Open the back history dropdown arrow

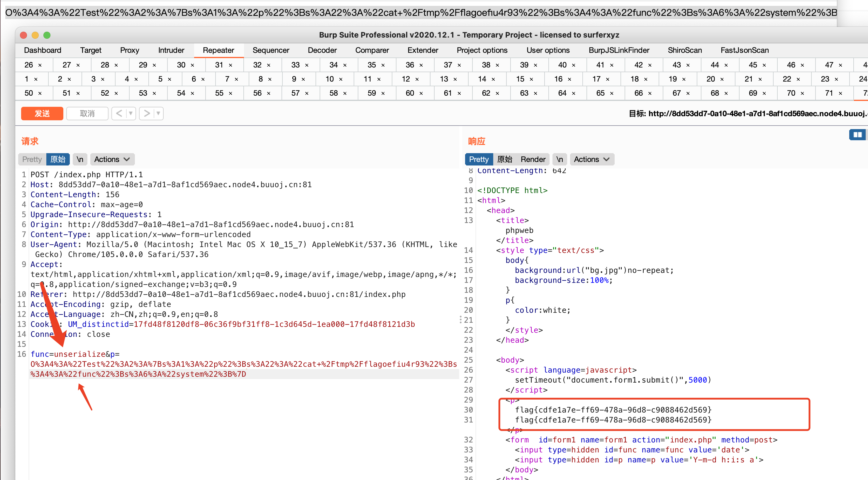point(131,114)
